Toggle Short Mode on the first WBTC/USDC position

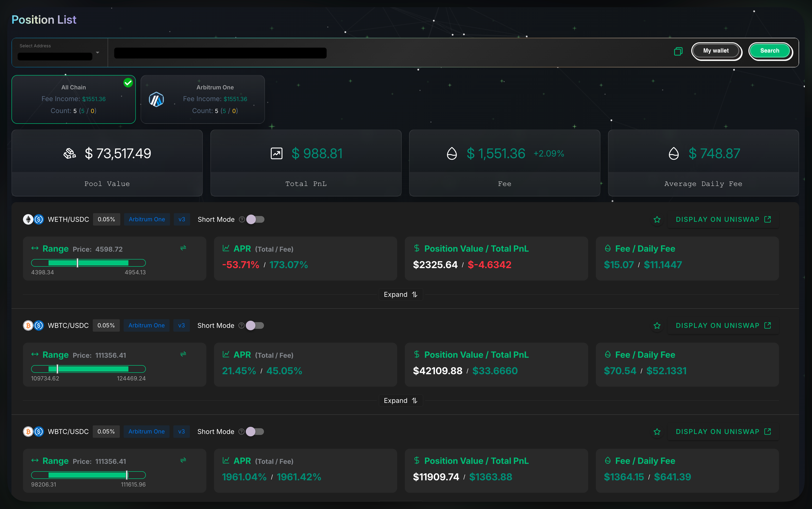pos(255,325)
